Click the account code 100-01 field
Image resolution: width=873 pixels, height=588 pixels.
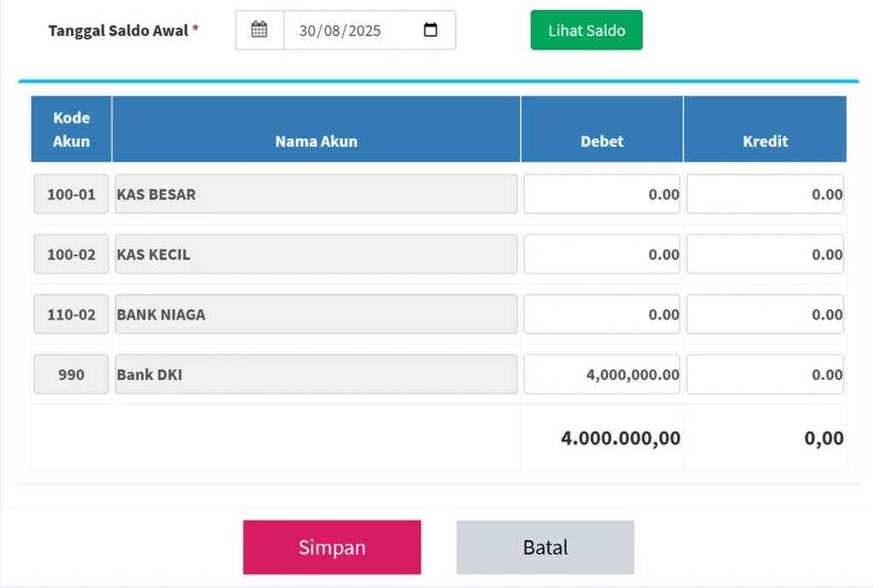(72, 194)
